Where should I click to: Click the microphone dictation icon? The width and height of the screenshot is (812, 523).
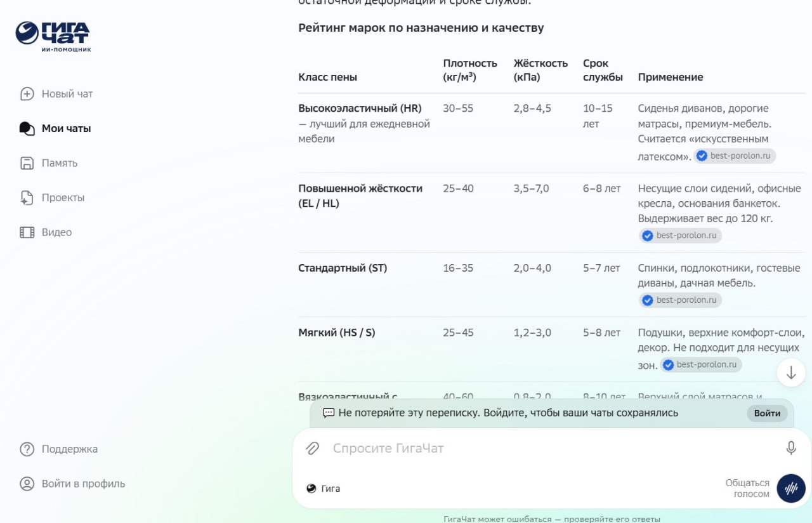pyautogui.click(x=791, y=448)
